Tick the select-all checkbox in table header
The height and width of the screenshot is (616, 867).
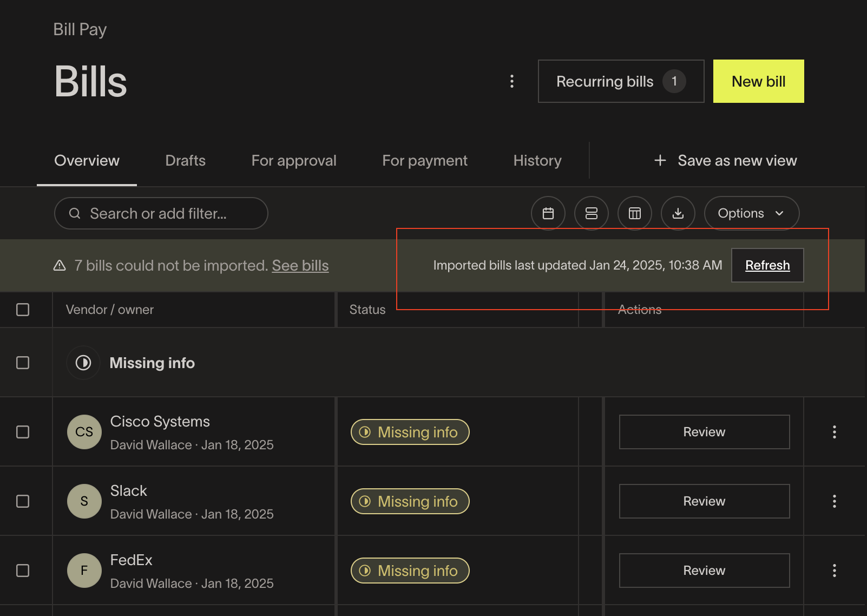[x=23, y=310]
